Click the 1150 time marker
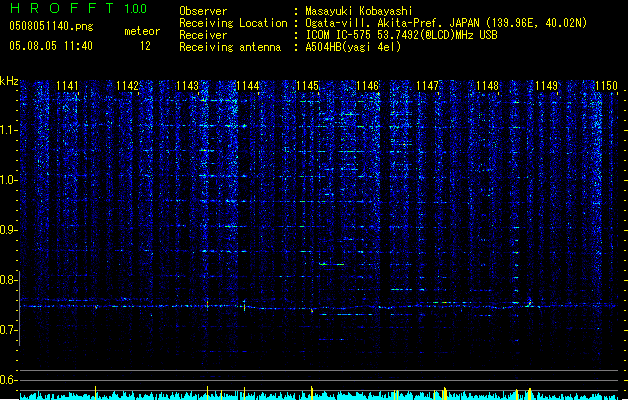Screen dimensions: 629x400 coord(606,86)
